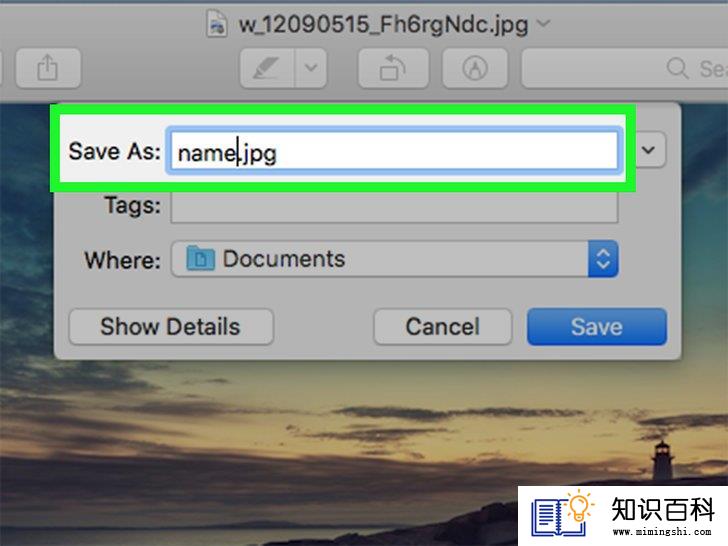This screenshot has height=546, width=728.
Task: Open the title filename dropdown chevron
Action: (543, 23)
